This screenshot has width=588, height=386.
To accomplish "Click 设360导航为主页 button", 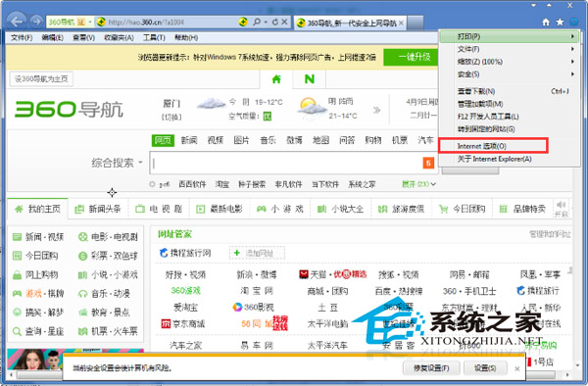I will click(x=41, y=78).
